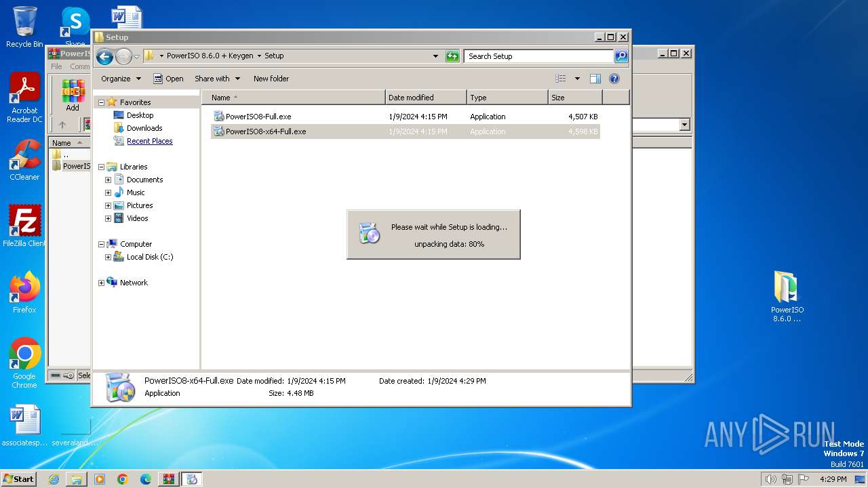Click PowerISO 8.6.0 + Keygen breadcrumb
The width and height of the screenshot is (868, 488).
(210, 56)
